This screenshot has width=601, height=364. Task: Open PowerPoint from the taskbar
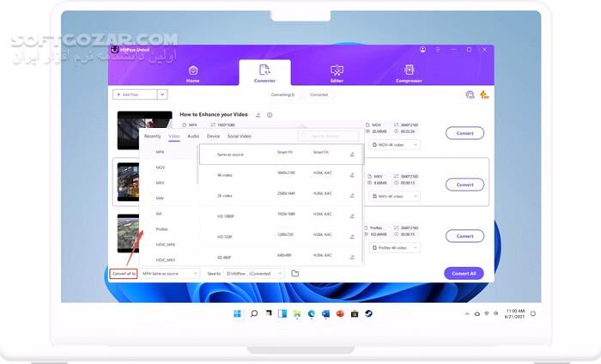[340, 314]
